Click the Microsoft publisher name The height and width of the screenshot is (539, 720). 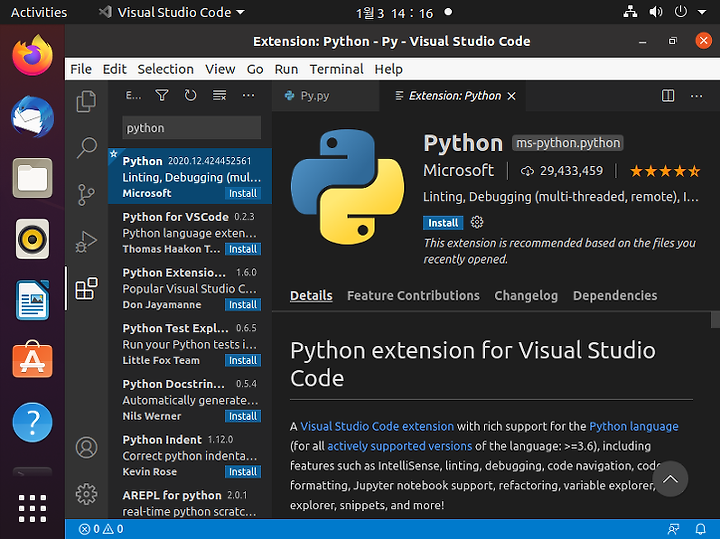point(458,170)
